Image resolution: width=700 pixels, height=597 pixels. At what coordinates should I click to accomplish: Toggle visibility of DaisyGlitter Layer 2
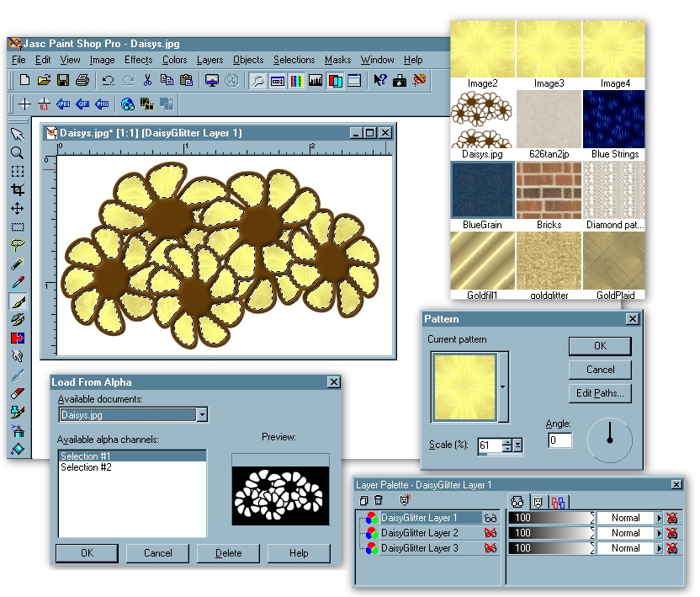(x=491, y=533)
